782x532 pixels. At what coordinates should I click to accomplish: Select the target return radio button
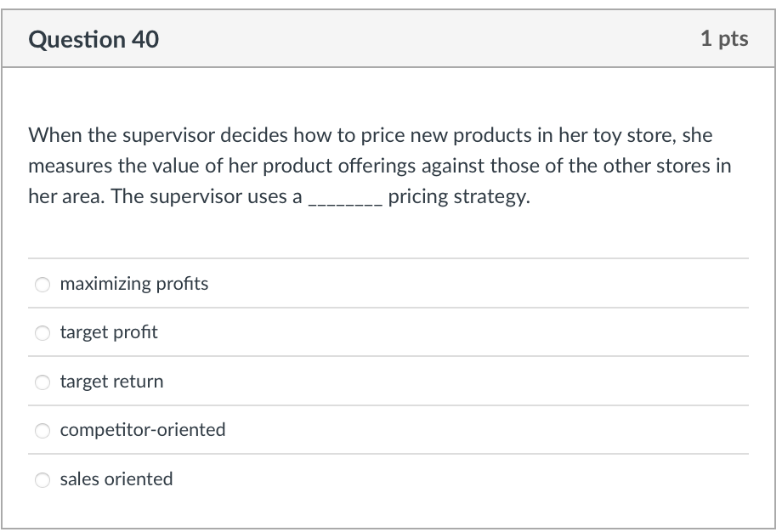click(x=42, y=382)
